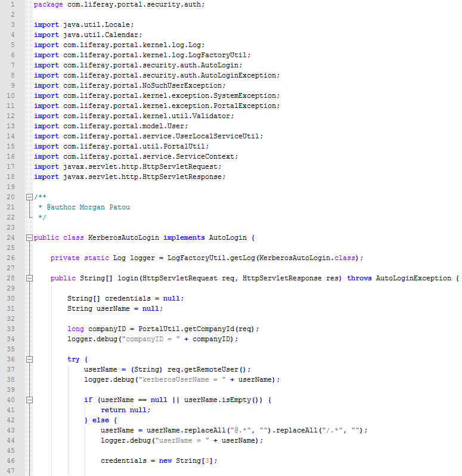Click 'Validator' import text on line 12
The height and width of the screenshot is (476, 462).
[x=211, y=116]
